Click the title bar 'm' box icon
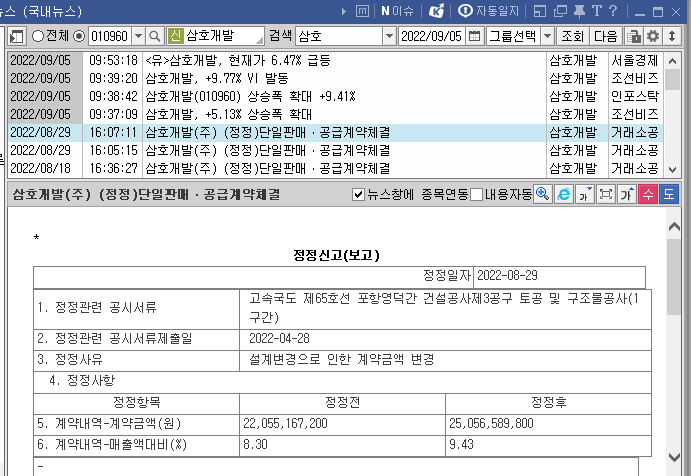The width and height of the screenshot is (691, 476). click(x=362, y=11)
